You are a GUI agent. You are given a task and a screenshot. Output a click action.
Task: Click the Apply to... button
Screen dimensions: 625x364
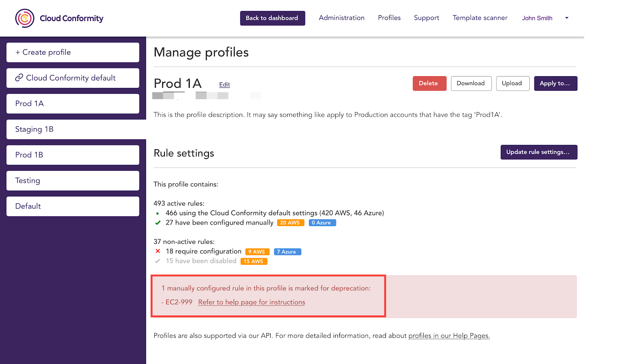pyautogui.click(x=555, y=83)
